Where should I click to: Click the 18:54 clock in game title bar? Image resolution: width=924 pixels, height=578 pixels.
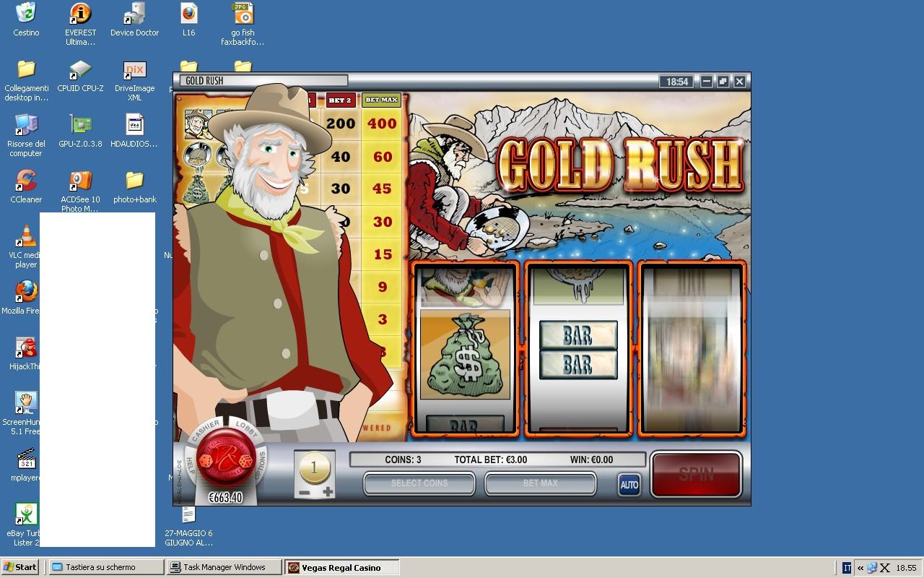[x=677, y=82]
